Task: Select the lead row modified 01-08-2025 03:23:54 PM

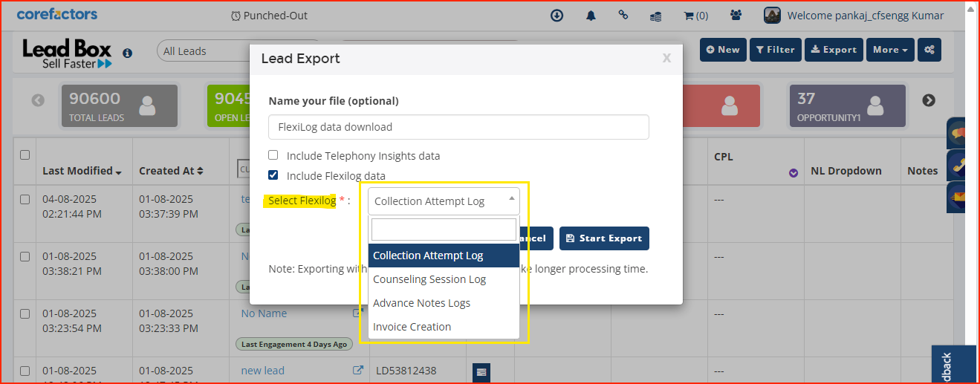Action: (25, 313)
